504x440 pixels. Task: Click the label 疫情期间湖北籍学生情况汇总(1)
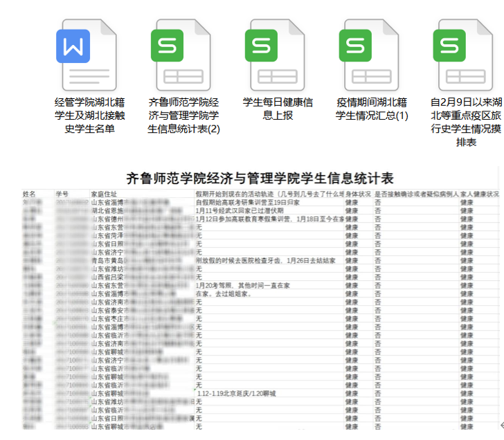372,109
